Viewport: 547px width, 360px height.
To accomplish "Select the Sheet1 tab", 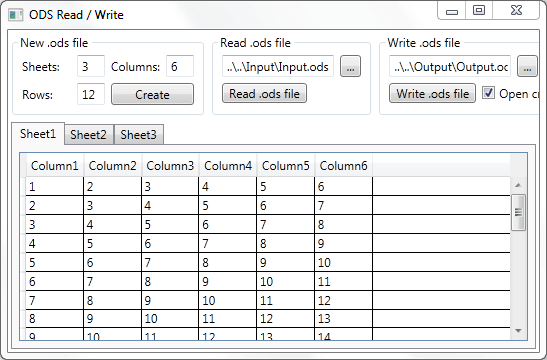I will click(38, 134).
